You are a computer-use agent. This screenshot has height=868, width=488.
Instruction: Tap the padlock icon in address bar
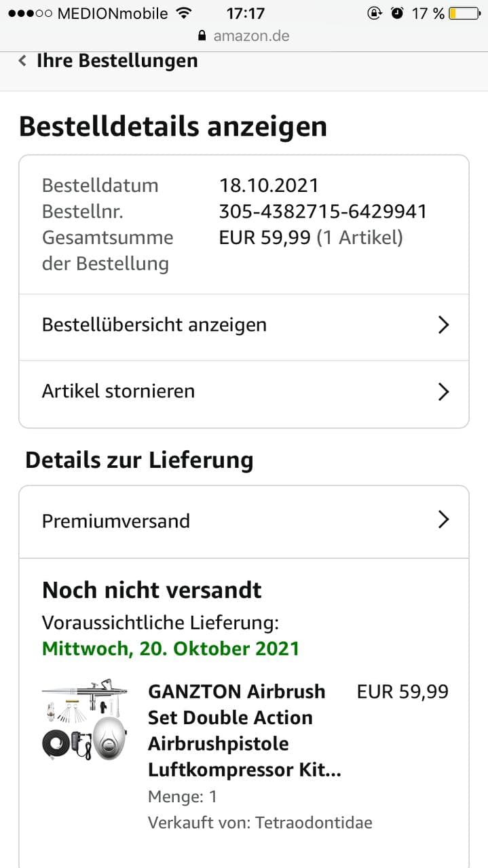tap(201, 36)
